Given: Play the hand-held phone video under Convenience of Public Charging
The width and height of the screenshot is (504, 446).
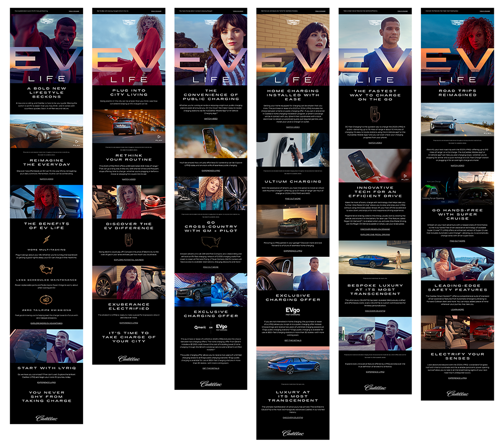Looking at the screenshot, I should pyautogui.click(x=241, y=152).
